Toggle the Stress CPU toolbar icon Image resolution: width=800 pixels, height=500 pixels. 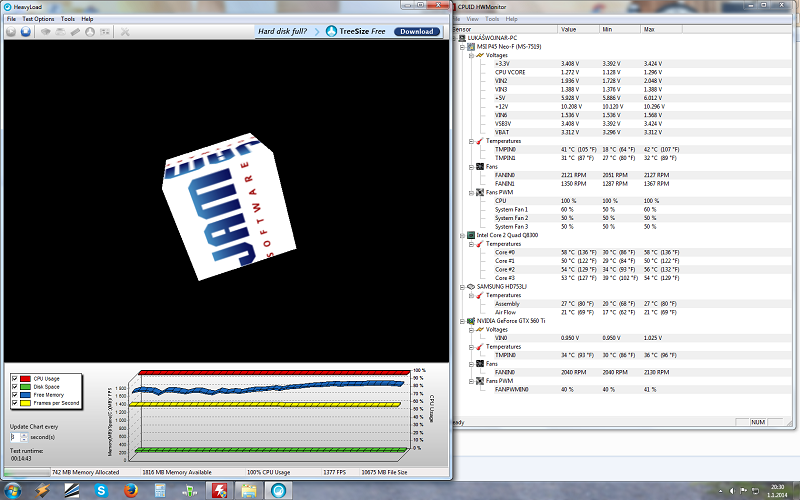click(45, 32)
